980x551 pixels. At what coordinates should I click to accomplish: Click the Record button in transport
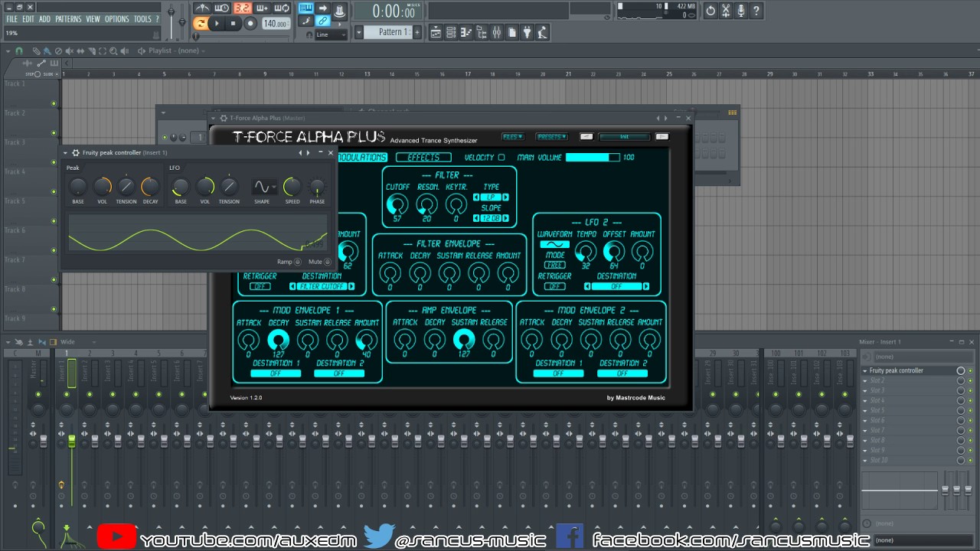[x=250, y=24]
